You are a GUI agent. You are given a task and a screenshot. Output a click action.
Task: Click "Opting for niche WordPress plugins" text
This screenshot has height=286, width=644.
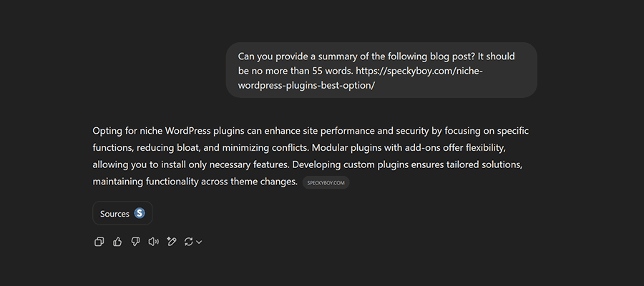(x=172, y=131)
